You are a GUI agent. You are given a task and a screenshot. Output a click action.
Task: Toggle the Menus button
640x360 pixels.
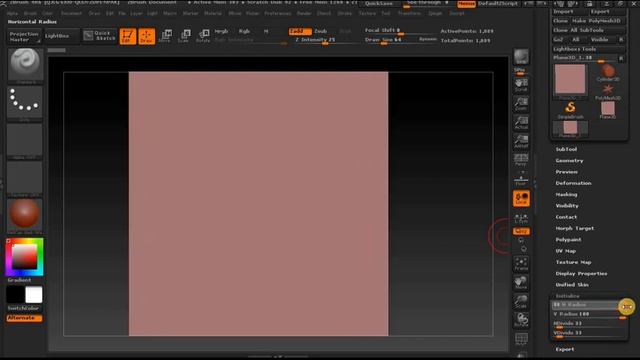pos(466,4)
